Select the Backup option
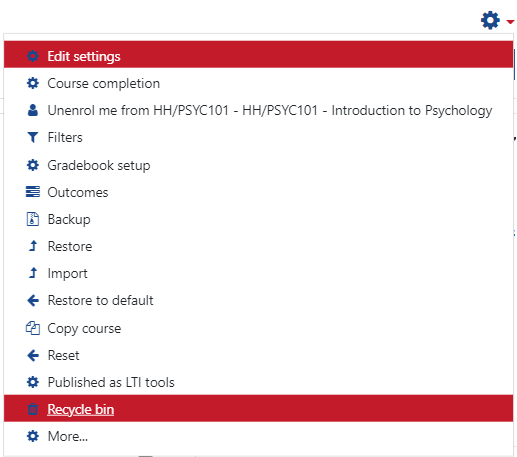517x457 pixels. click(x=258, y=219)
